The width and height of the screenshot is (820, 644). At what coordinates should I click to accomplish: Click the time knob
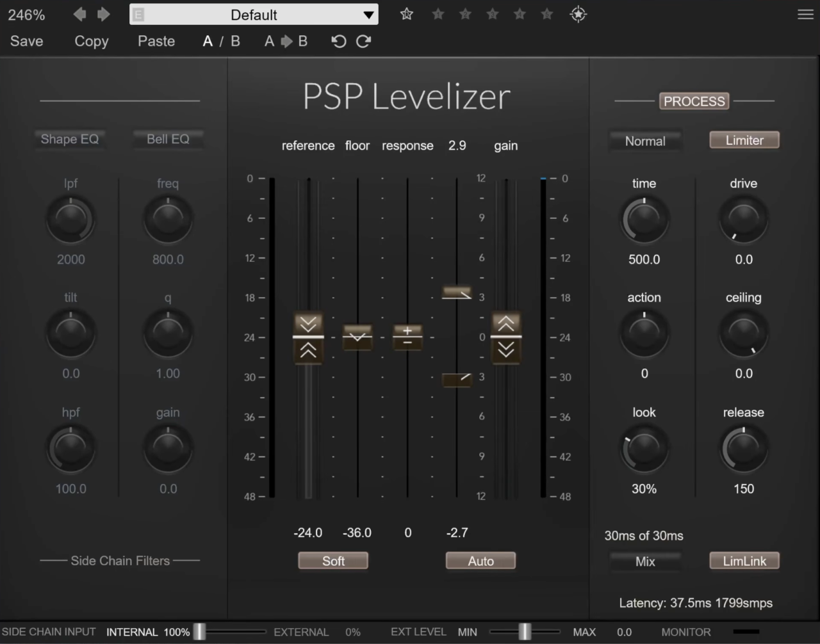(x=644, y=220)
